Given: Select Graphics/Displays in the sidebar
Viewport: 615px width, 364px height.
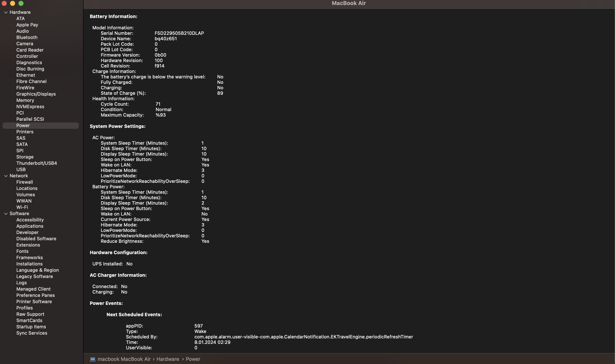Looking at the screenshot, I should (x=36, y=94).
